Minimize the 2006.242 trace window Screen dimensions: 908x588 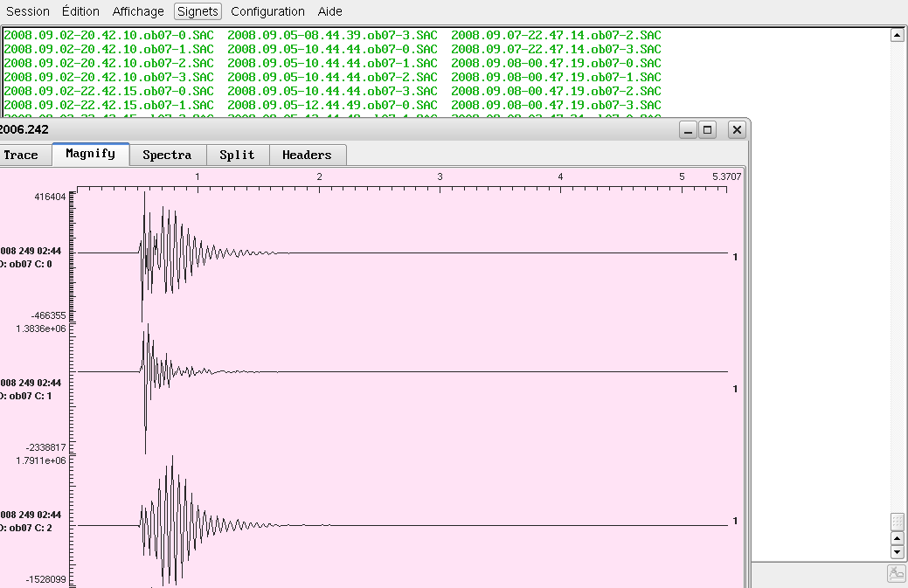click(x=689, y=129)
